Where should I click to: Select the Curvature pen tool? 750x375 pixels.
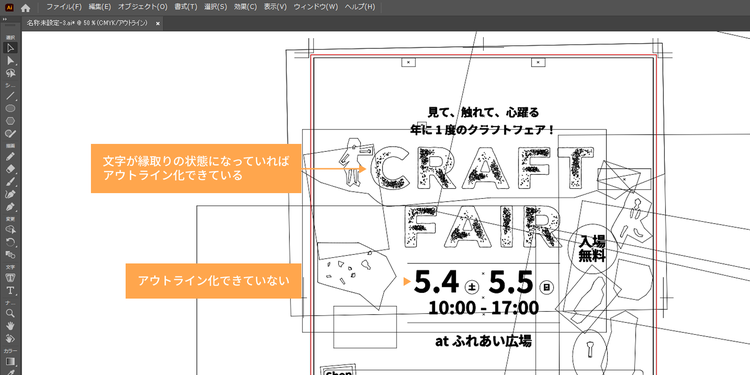10,194
